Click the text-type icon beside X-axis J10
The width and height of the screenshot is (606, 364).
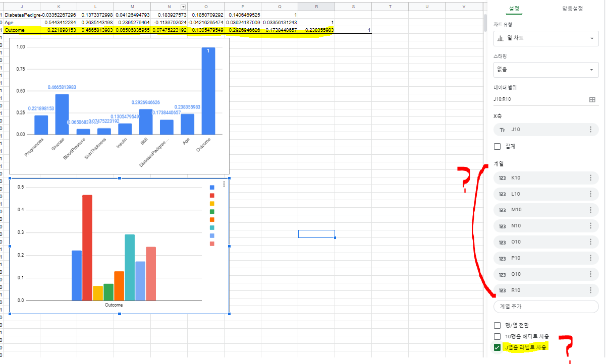click(502, 130)
